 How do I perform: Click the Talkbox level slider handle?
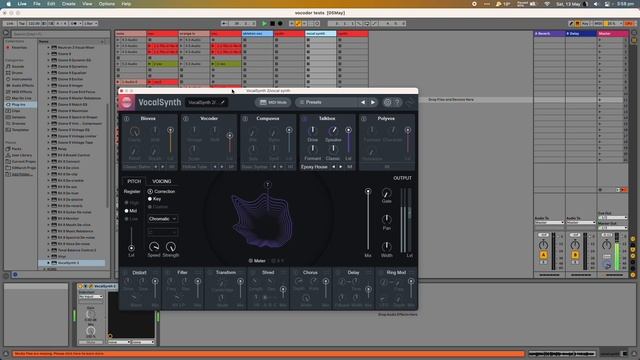(348, 130)
